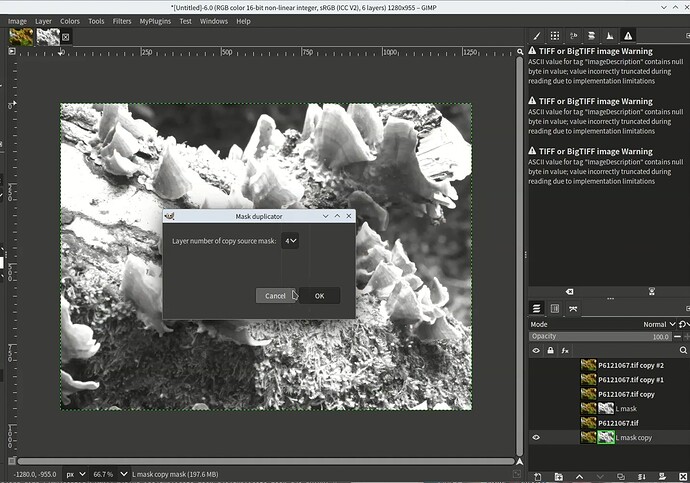Switch to the first colored image tab thumbnail
The image size is (690, 483).
pyautogui.click(x=21, y=37)
